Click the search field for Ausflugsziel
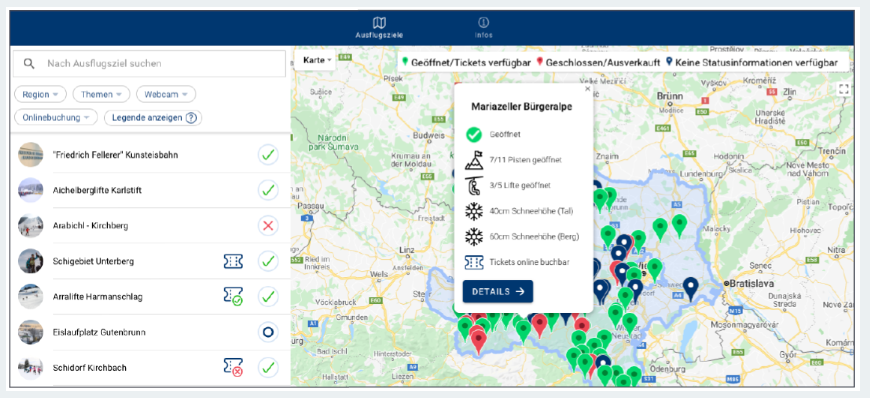 pos(149,64)
